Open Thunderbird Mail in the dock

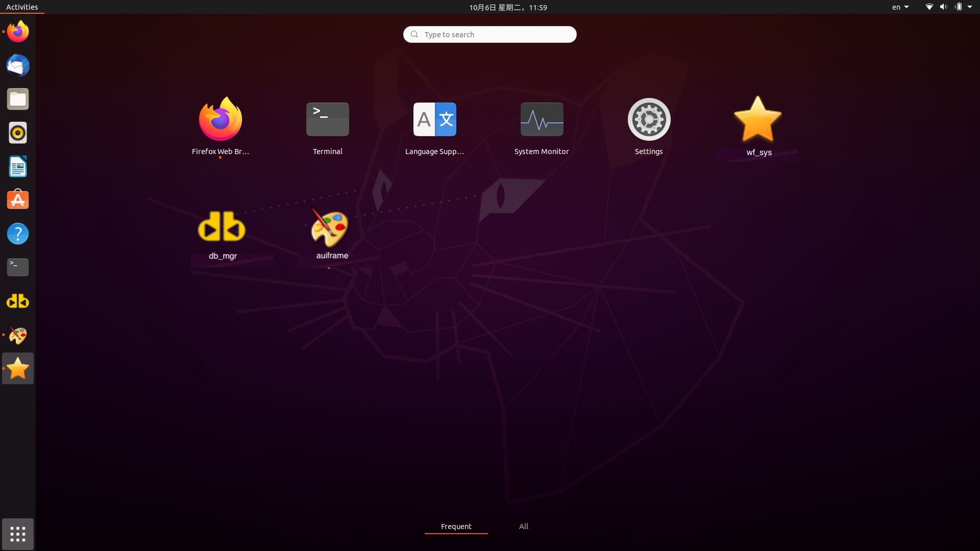coord(18,65)
